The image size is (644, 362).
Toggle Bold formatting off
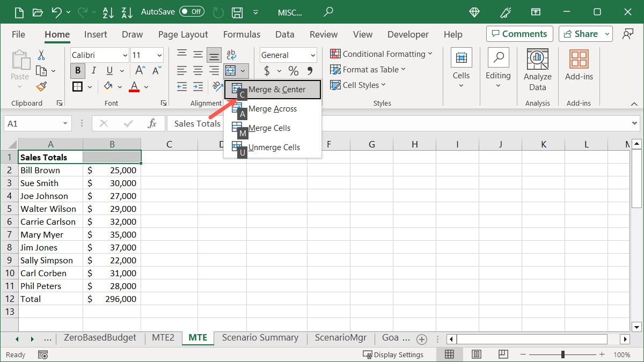(77, 70)
